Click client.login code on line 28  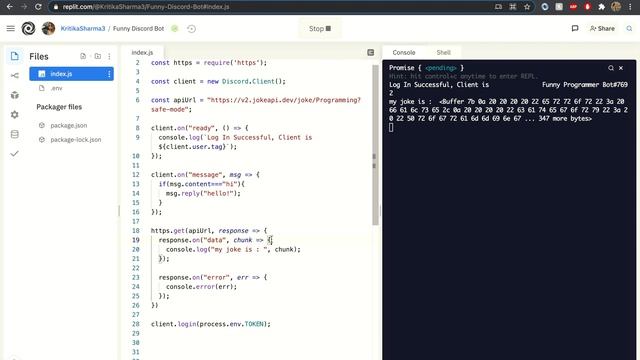[x=211, y=324]
